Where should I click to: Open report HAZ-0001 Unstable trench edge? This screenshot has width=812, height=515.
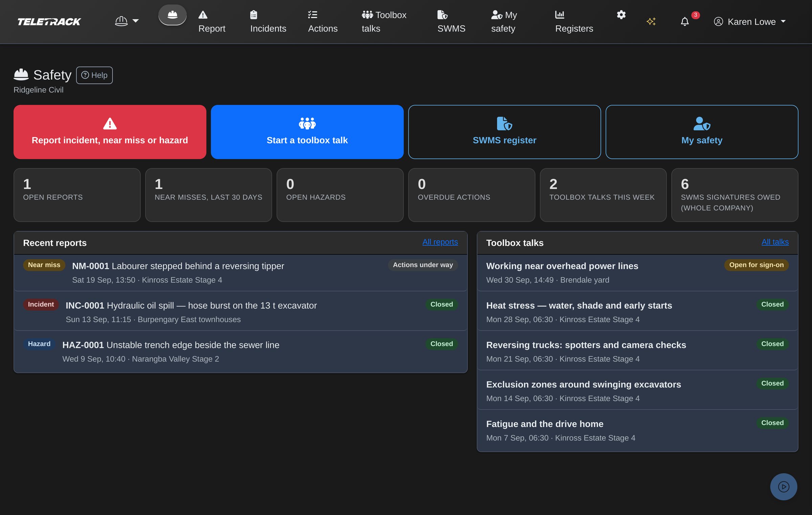[x=241, y=352]
